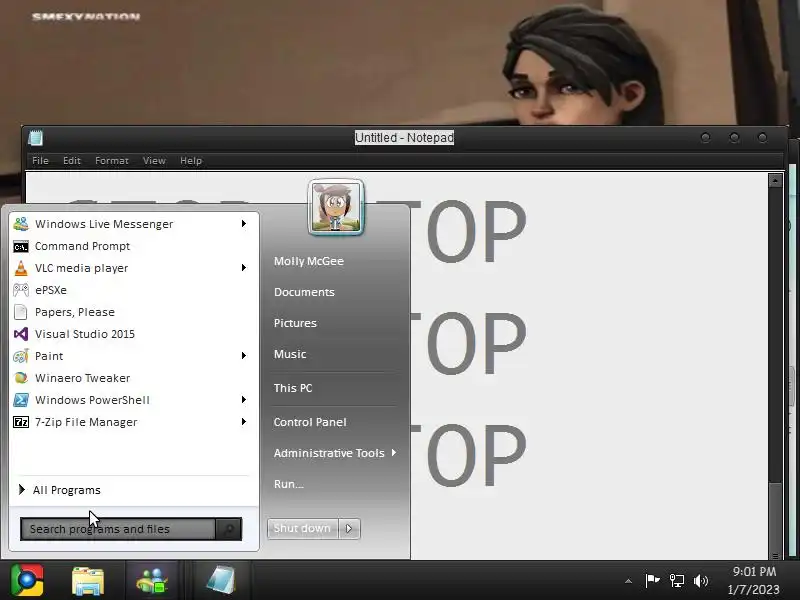Switch to Notepad taskbar icon
The image size is (800, 600).
click(220, 581)
